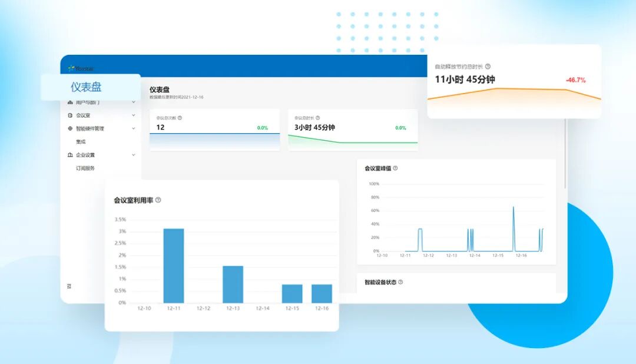The image size is (636, 364).
Task: Click the 12-13 bar in utilization chart
Action: point(233,284)
